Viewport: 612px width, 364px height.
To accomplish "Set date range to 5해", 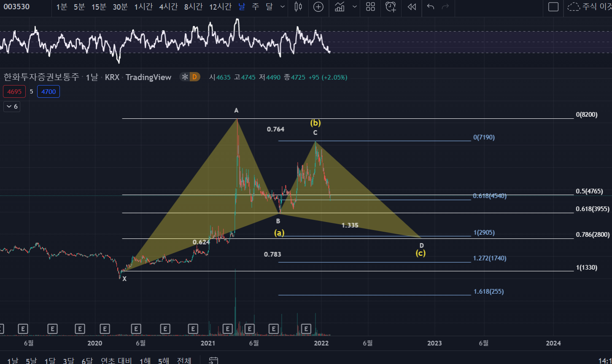I will 163,361.
